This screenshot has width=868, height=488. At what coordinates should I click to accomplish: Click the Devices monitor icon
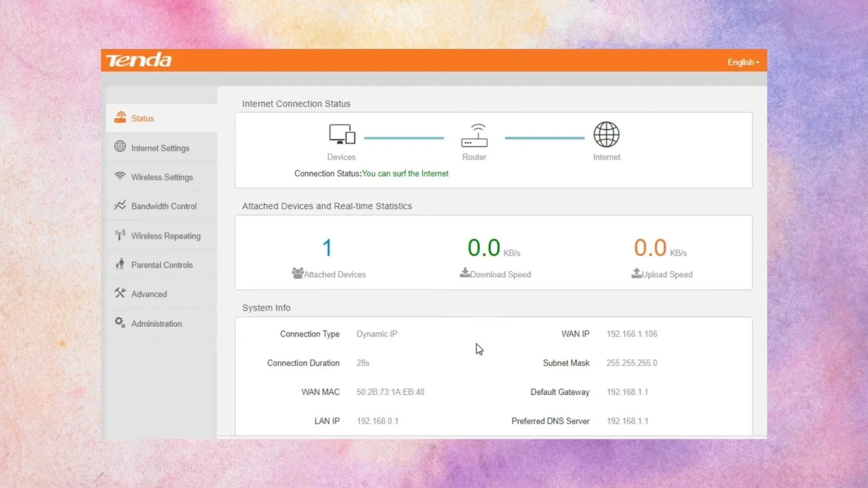coord(342,134)
